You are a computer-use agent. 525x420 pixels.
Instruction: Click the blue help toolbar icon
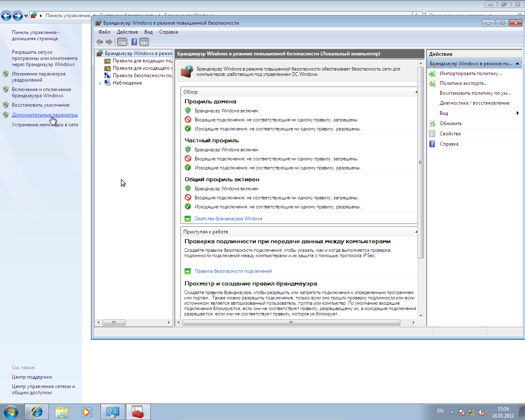coord(134,42)
